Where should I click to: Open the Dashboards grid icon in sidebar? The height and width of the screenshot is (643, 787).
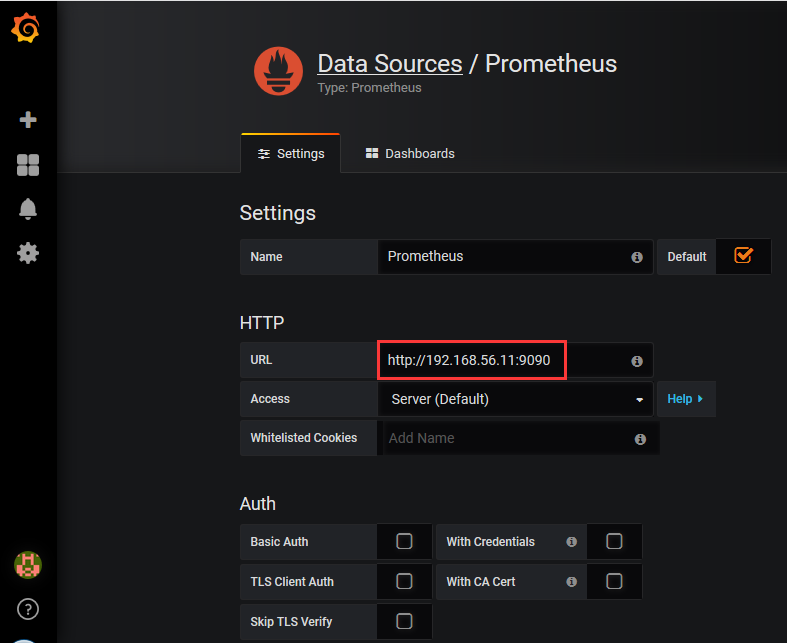pos(28,165)
